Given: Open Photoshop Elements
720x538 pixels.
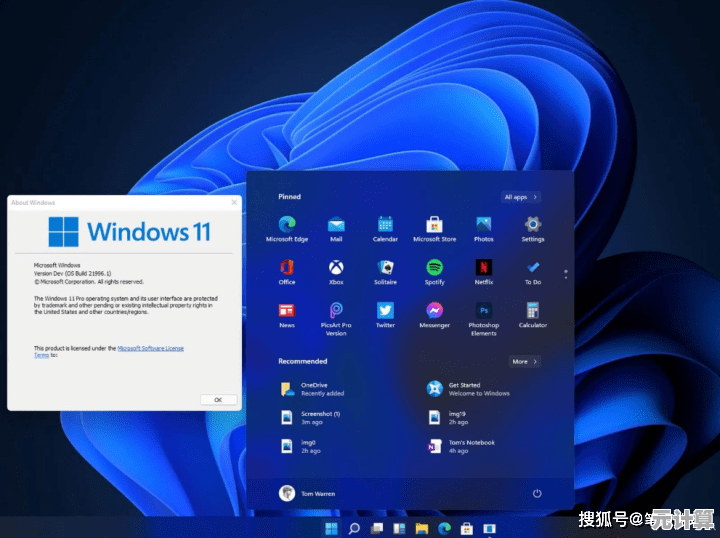Looking at the screenshot, I should (x=483, y=312).
